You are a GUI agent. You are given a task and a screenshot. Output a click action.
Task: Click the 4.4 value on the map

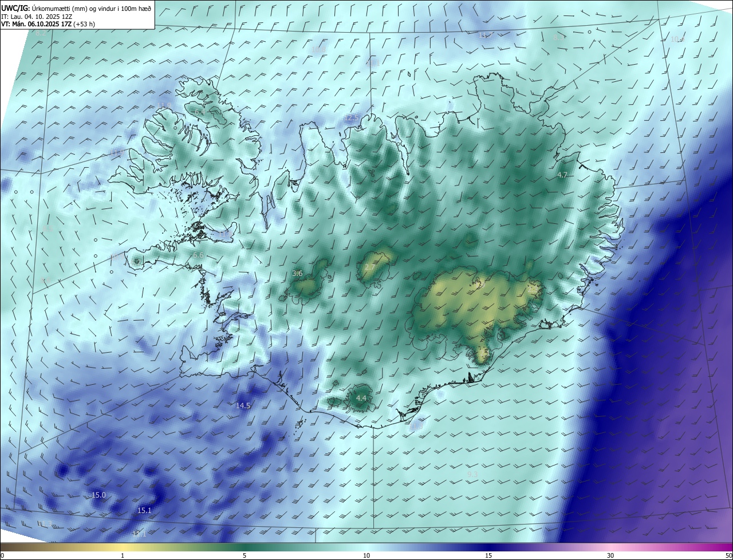[x=361, y=398]
